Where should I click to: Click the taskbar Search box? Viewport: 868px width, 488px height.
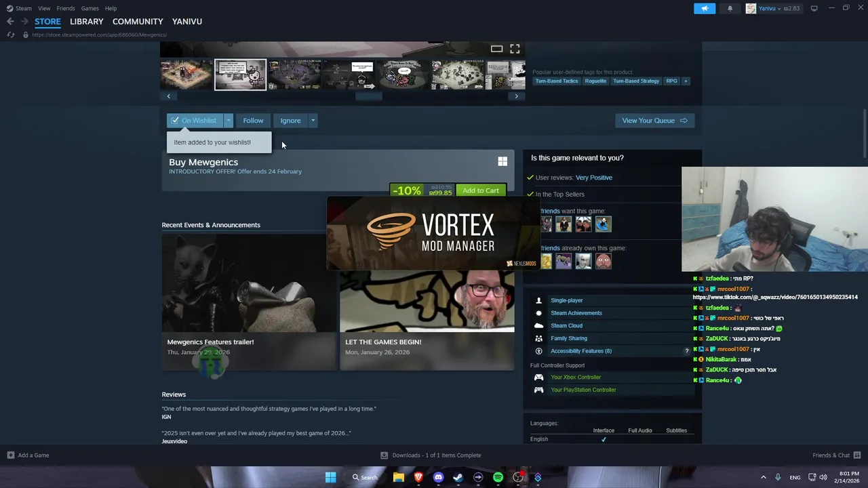pos(365,477)
